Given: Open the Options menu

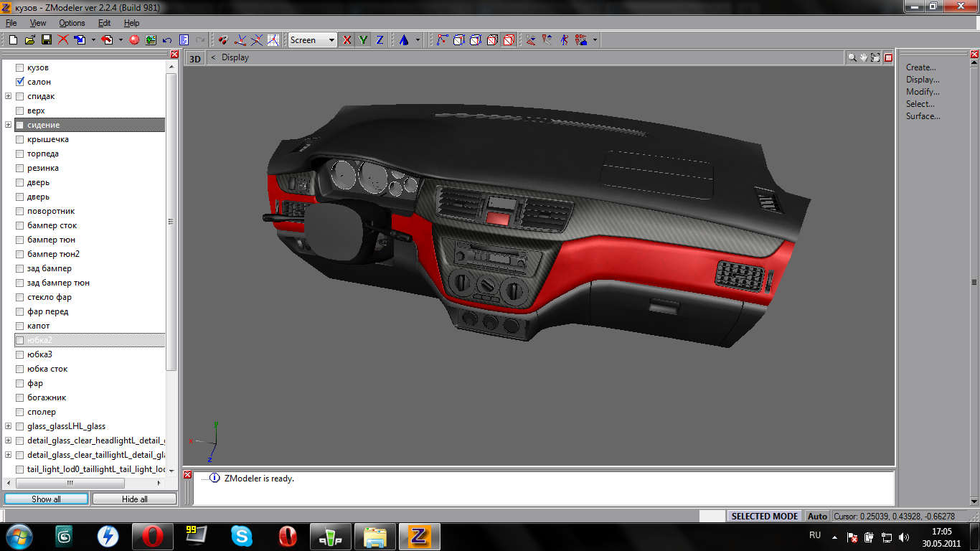Looking at the screenshot, I should click(x=72, y=23).
